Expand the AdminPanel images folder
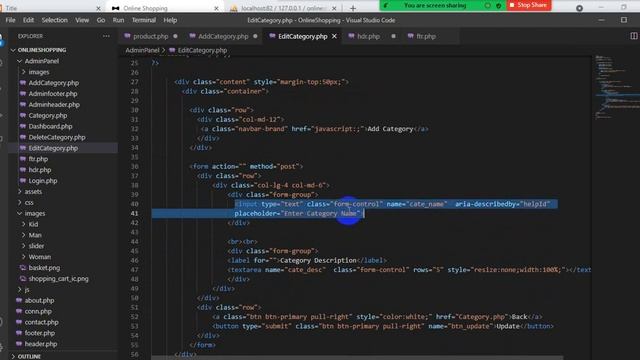The image size is (640, 360). pyautogui.click(x=23, y=72)
